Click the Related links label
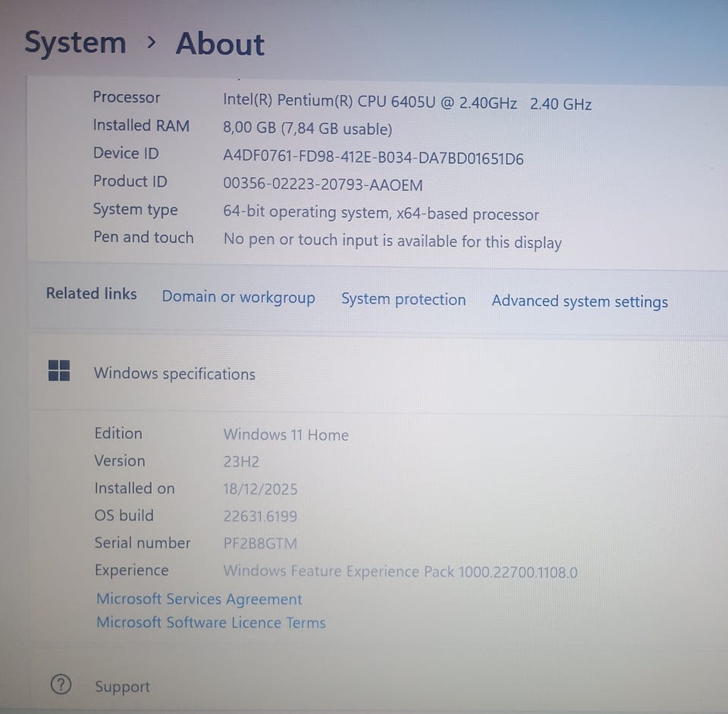728x714 pixels. (x=92, y=294)
